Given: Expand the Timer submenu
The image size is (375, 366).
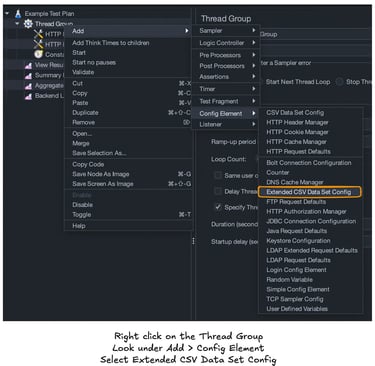Looking at the screenshot, I should [x=226, y=89].
